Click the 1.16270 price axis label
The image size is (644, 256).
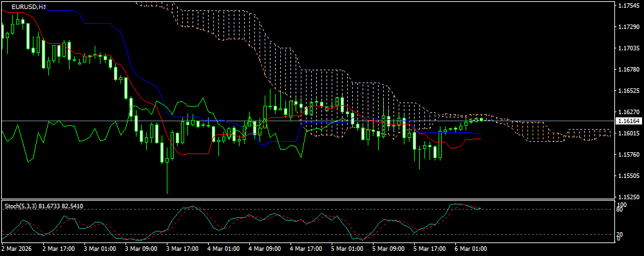tap(629, 112)
